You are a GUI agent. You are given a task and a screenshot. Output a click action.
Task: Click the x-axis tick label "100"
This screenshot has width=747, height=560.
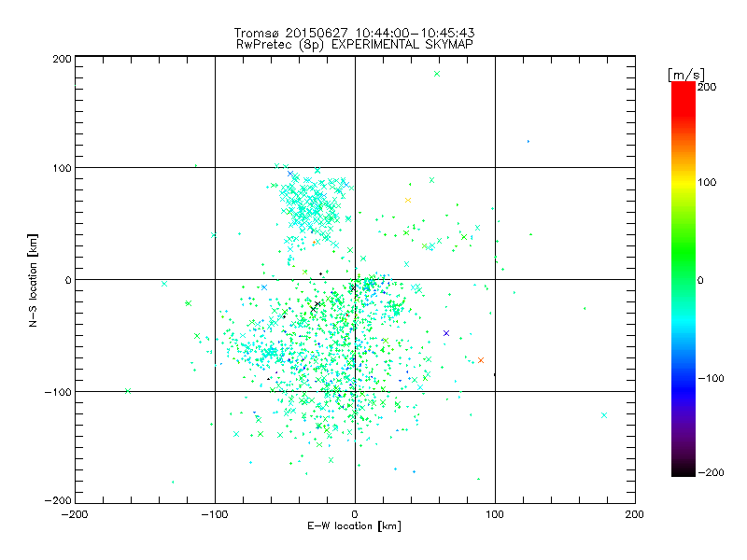click(x=495, y=514)
